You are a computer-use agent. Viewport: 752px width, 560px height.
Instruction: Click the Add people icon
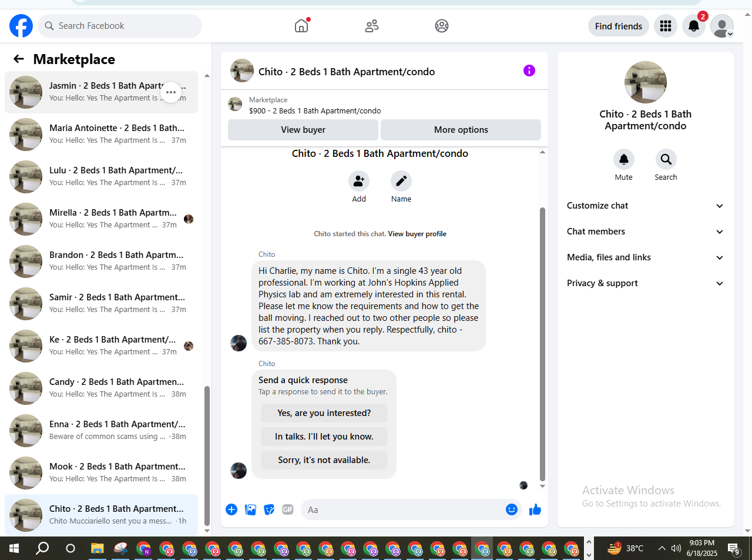tap(359, 181)
